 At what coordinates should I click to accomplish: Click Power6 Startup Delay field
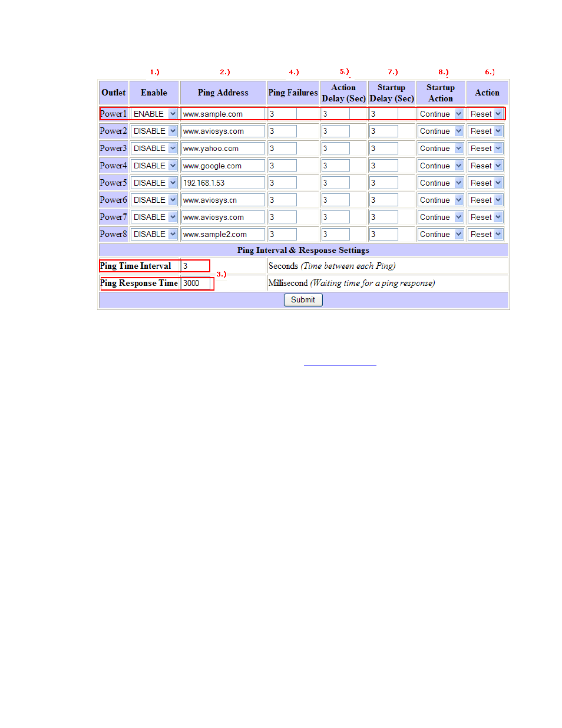point(384,200)
